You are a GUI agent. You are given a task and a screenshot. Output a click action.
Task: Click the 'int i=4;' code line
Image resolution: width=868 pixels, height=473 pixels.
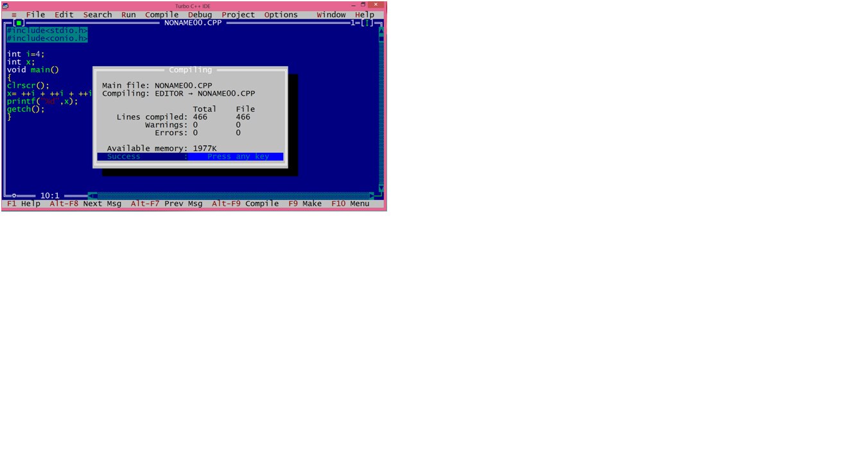coord(26,54)
